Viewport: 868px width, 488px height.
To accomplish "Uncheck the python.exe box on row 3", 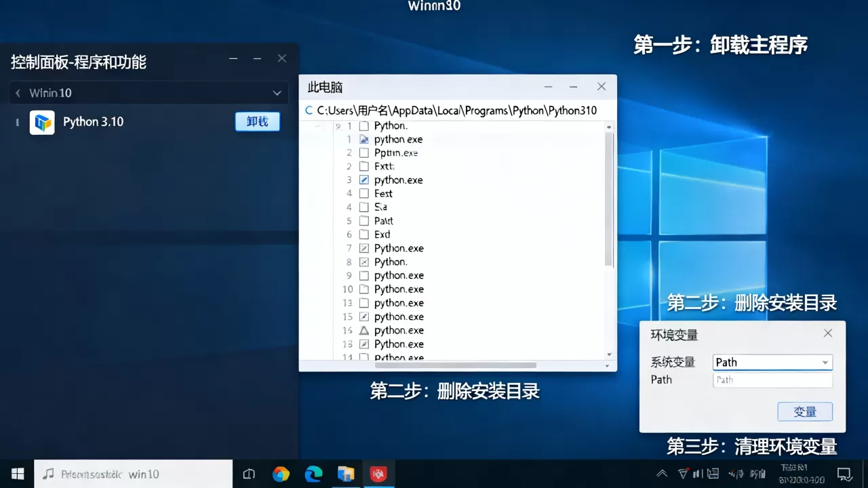I will pyautogui.click(x=364, y=180).
